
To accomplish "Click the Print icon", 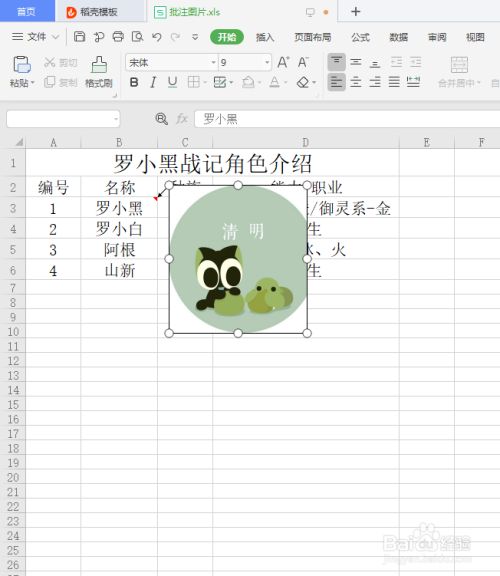I will (x=118, y=37).
